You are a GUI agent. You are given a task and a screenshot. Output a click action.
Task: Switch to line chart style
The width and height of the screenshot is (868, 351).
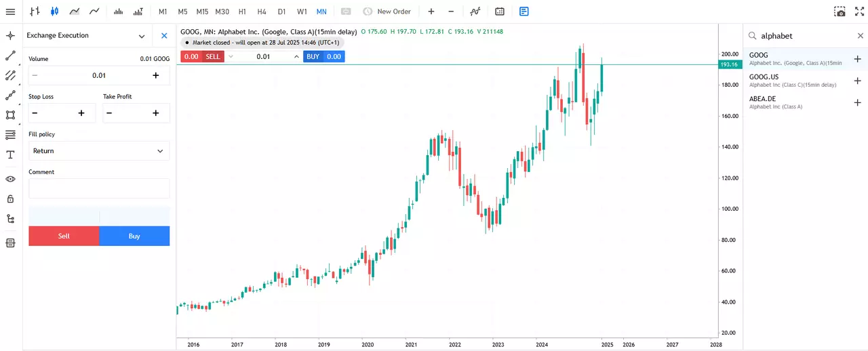(x=94, y=12)
